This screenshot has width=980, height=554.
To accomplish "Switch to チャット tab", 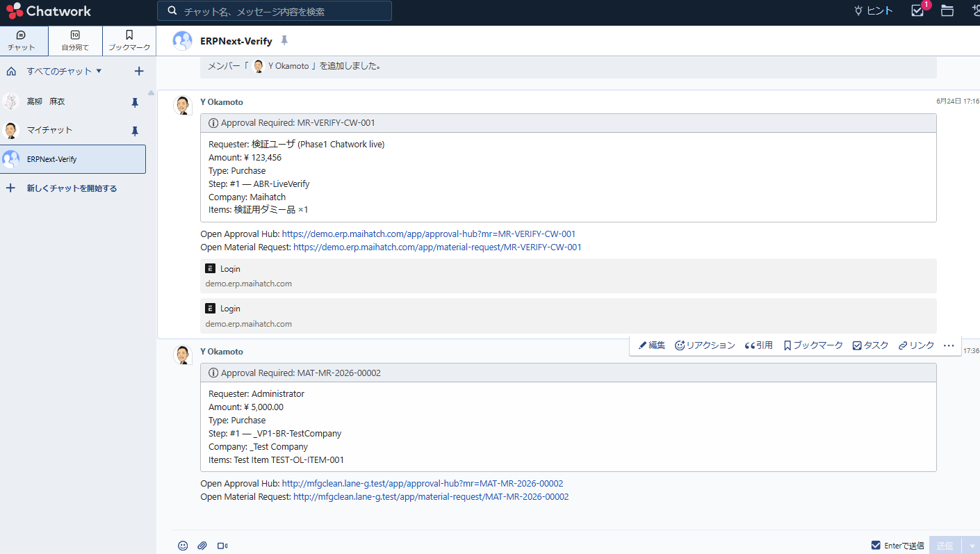I will 24,41.
